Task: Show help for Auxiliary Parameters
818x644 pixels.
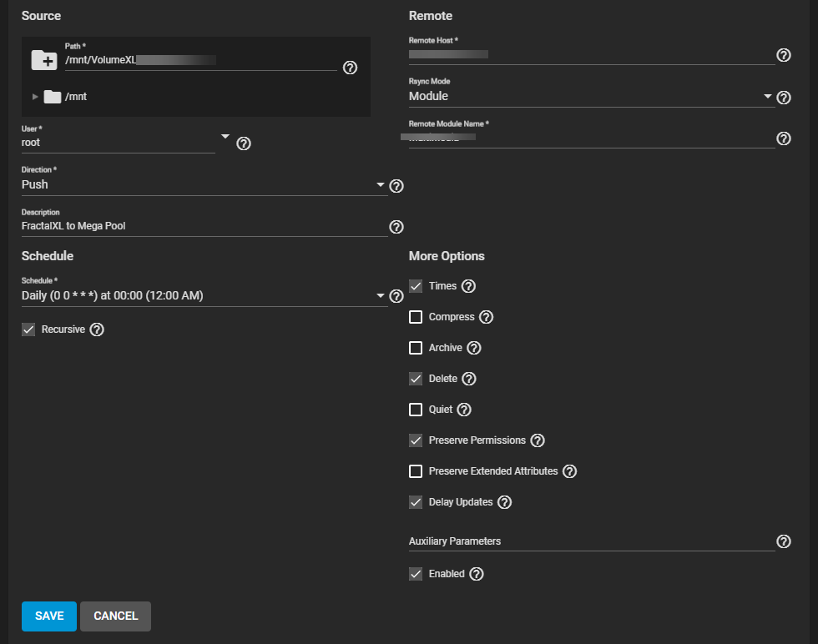Action: 784,541
